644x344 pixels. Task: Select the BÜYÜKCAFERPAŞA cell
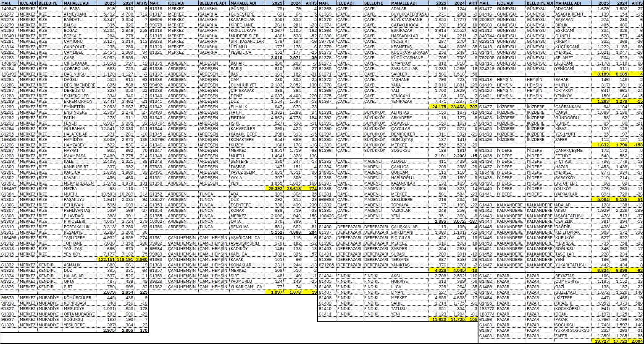[x=408, y=14]
